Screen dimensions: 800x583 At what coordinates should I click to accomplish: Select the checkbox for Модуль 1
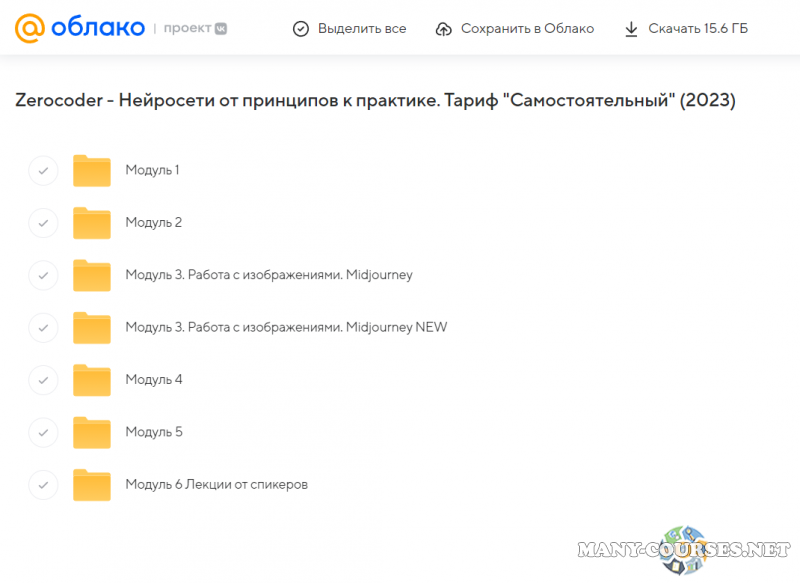coord(43,170)
